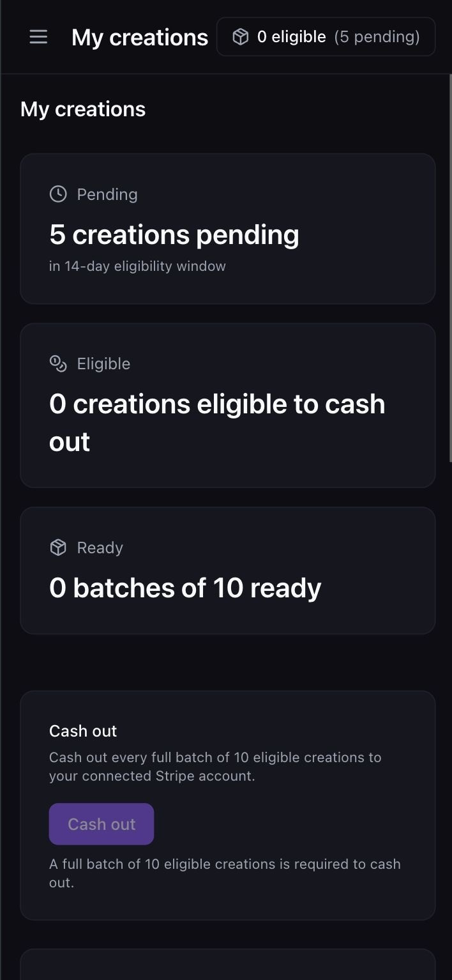Click the box icon in eligible badge

tap(241, 37)
